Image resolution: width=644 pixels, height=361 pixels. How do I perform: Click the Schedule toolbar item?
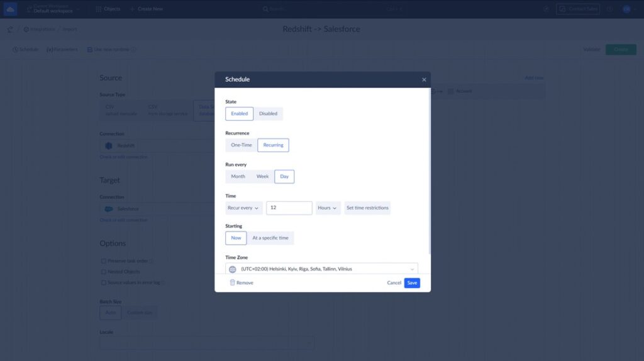point(25,50)
